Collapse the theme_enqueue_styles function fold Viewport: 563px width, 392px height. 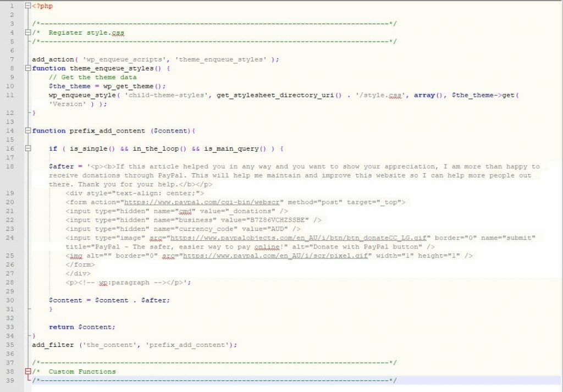click(27, 68)
